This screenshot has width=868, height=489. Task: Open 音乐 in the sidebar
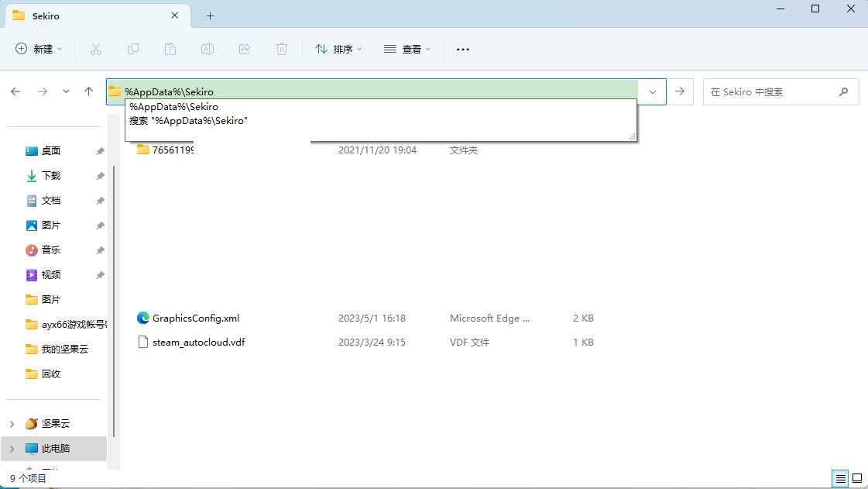tap(51, 250)
